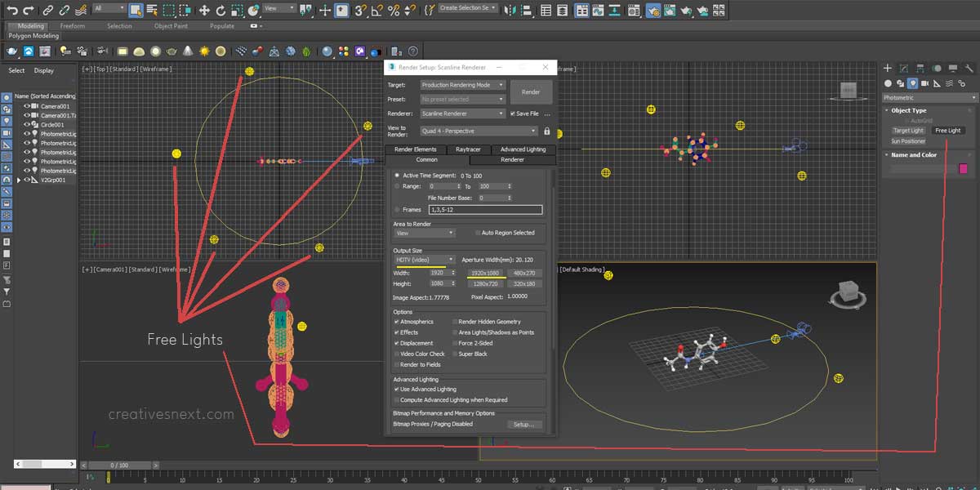Select the Select and Rotate tool
Viewport: 980px width, 490px height.
click(x=219, y=10)
